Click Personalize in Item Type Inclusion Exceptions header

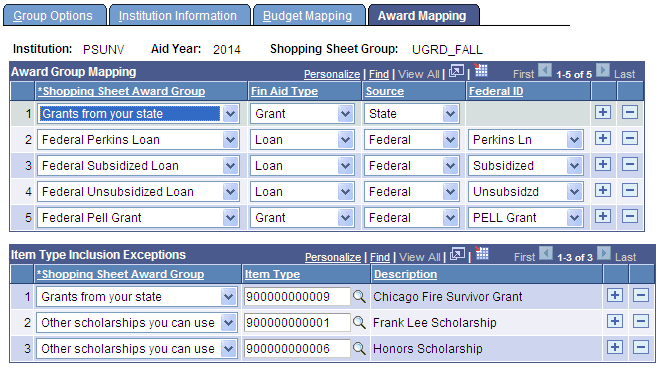[x=333, y=257]
